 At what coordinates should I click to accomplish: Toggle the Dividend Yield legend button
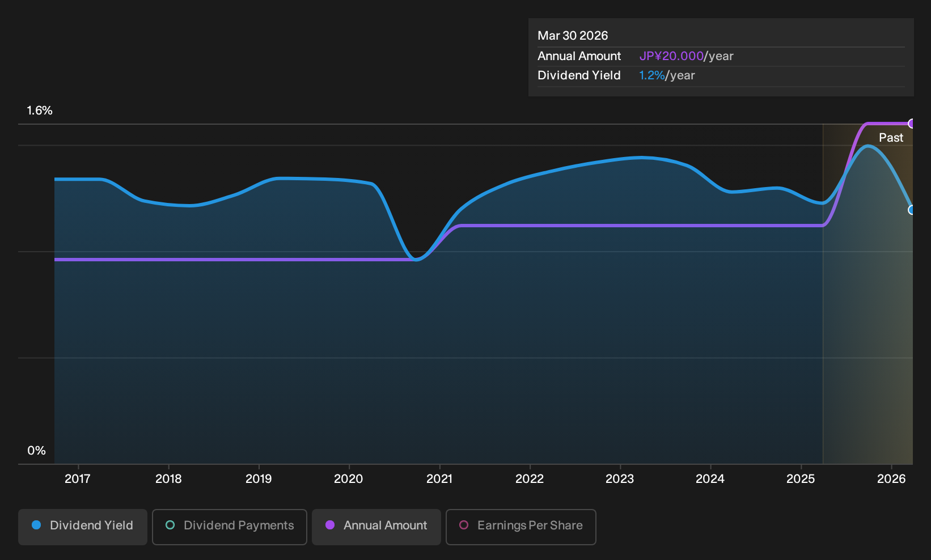click(x=83, y=527)
